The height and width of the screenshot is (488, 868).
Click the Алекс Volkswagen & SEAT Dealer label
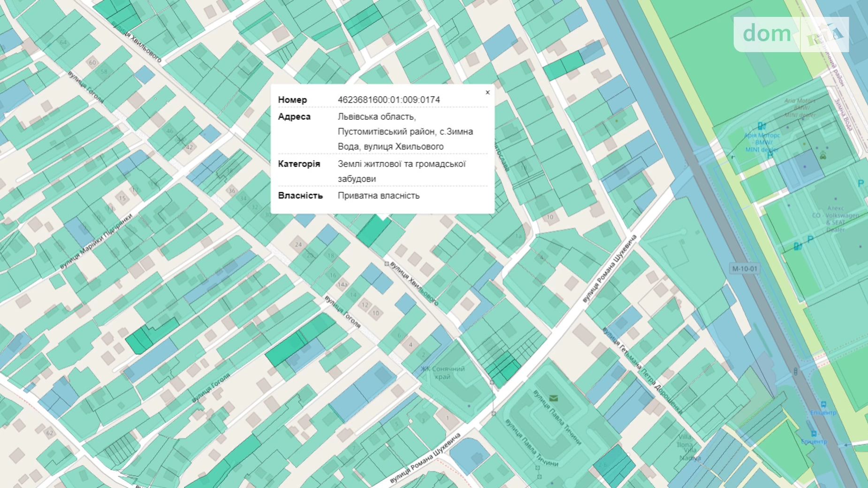click(835, 219)
